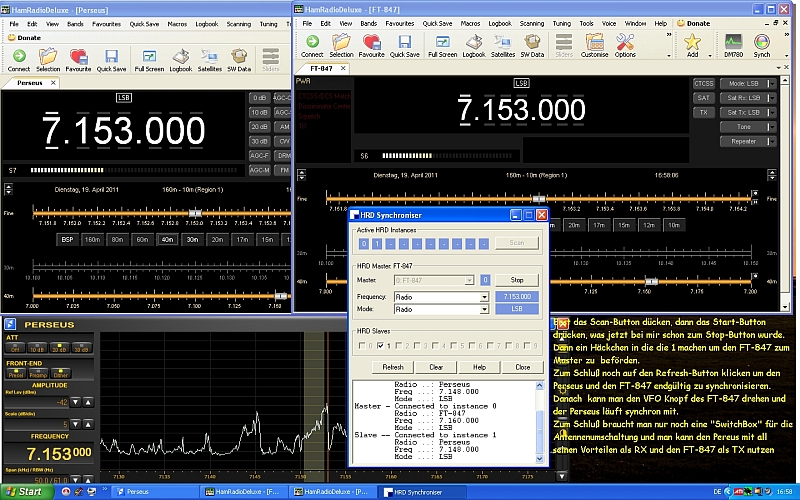Screen dimensions: 800x500
Task: Click Help button in HRD Synchroniser
Action: pos(479,367)
